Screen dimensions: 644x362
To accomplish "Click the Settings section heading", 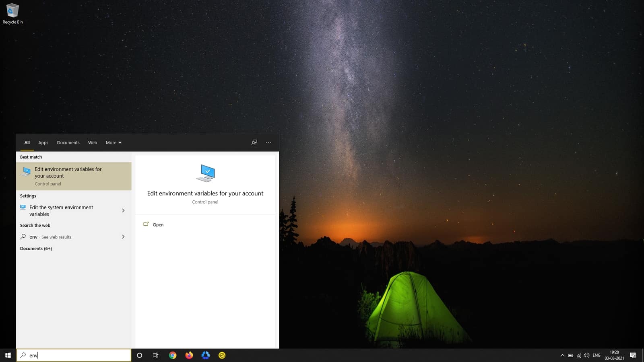I will click(x=28, y=196).
